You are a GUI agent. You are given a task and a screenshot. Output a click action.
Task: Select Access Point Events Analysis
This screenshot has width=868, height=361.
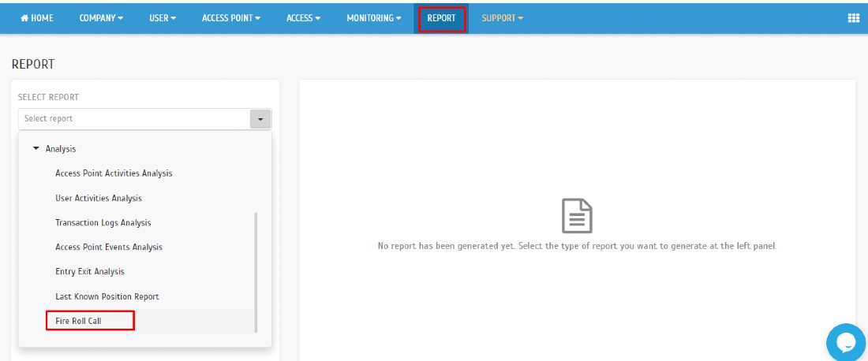coord(109,247)
